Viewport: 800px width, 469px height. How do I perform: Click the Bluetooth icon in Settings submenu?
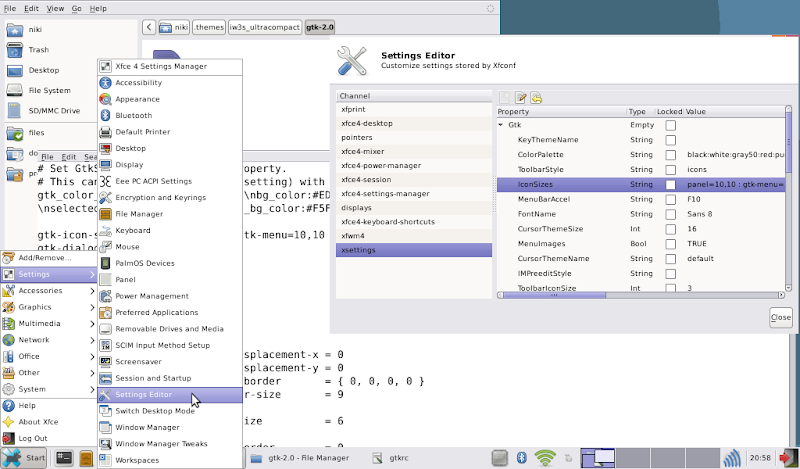tap(106, 115)
